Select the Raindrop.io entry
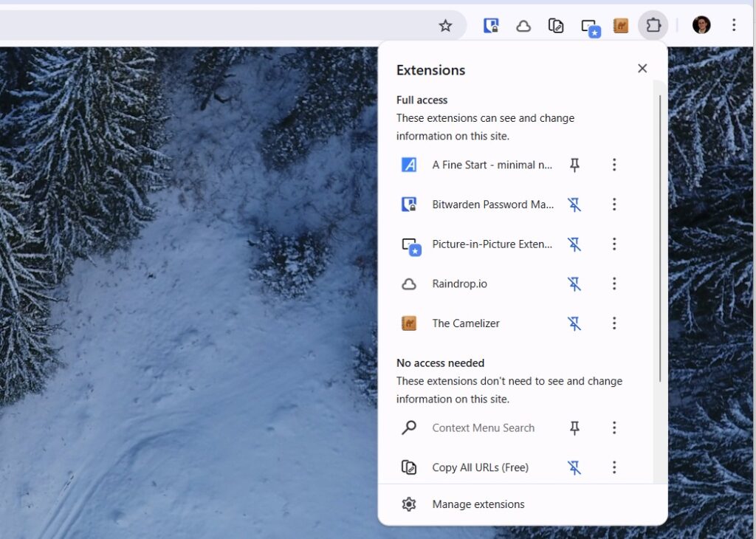Viewport: 756px width, 539px height. click(x=459, y=284)
